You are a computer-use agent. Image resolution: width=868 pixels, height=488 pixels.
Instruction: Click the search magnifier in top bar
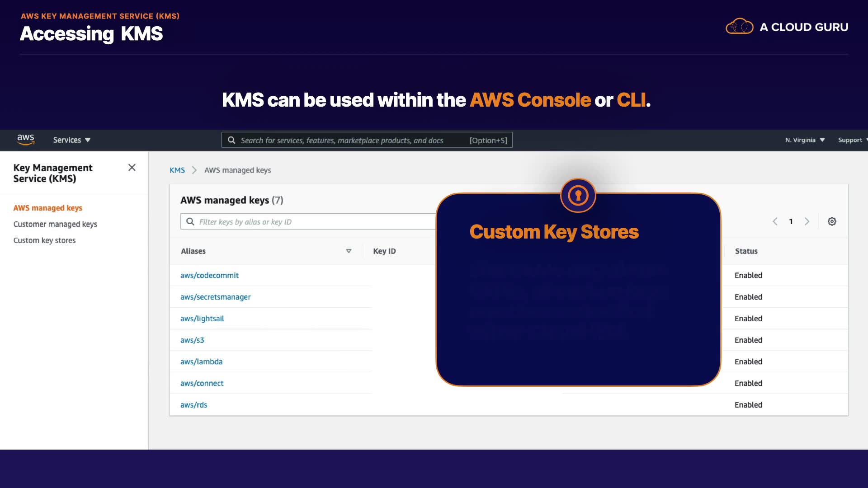pyautogui.click(x=231, y=140)
